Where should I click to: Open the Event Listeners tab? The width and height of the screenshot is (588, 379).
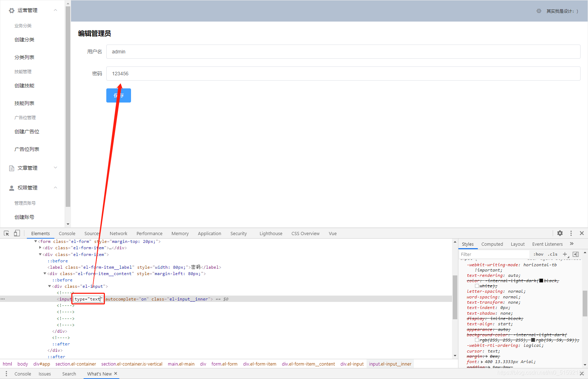tap(547, 244)
